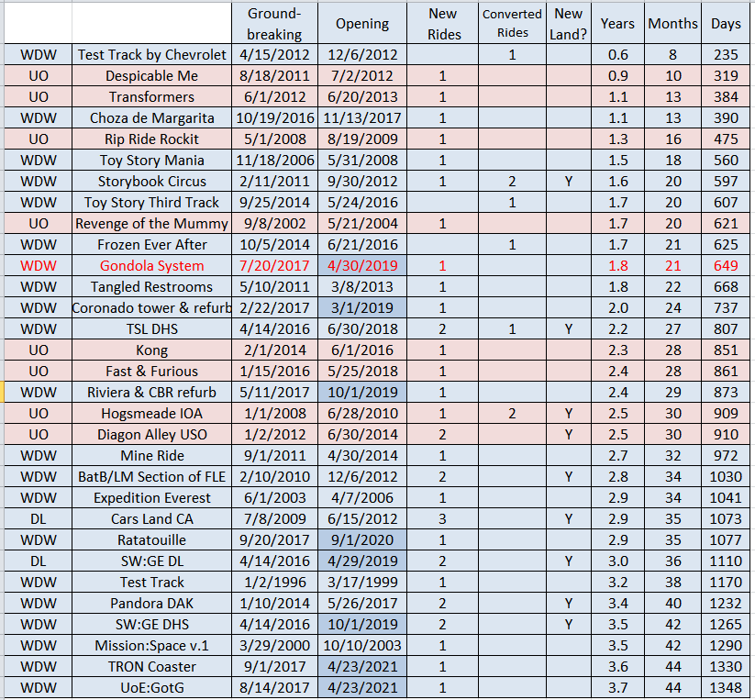Click the Ground-breaking column header cell
This screenshot has width=755, height=700.
click(274, 24)
